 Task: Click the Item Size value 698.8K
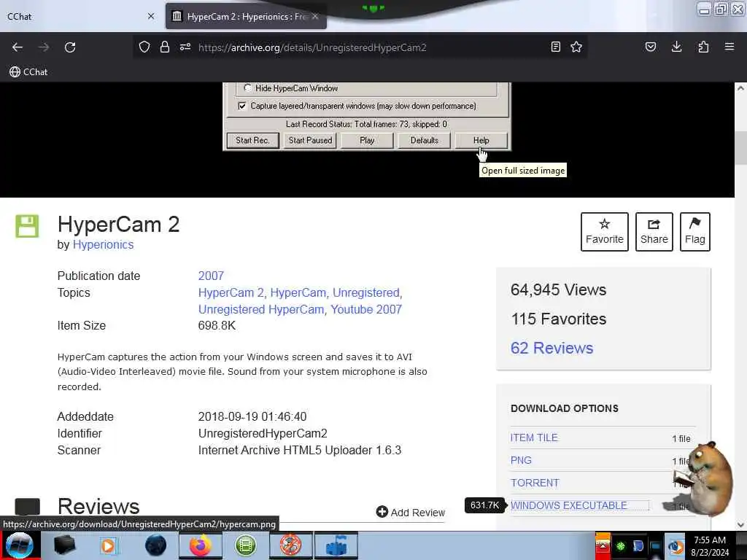point(217,326)
